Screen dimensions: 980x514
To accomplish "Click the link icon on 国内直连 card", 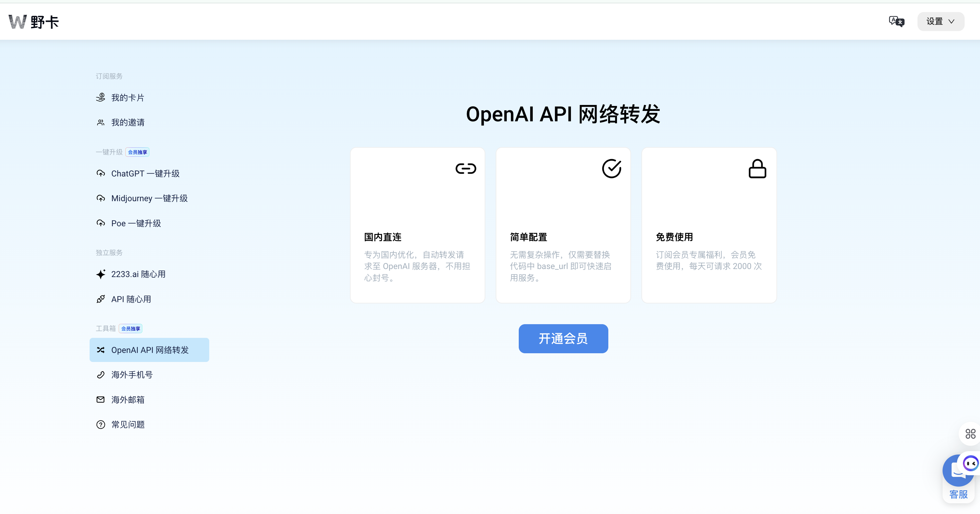I will pyautogui.click(x=466, y=168).
